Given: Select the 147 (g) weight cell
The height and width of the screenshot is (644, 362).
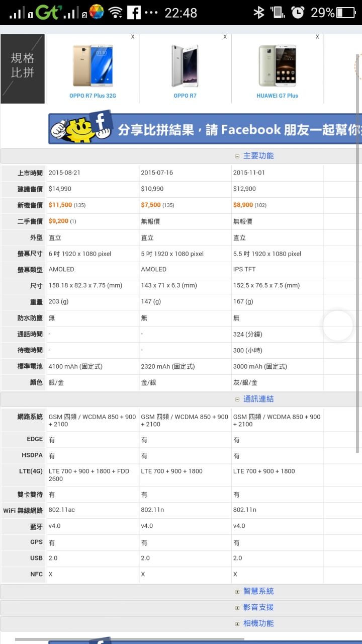Looking at the screenshot, I should 151,301.
